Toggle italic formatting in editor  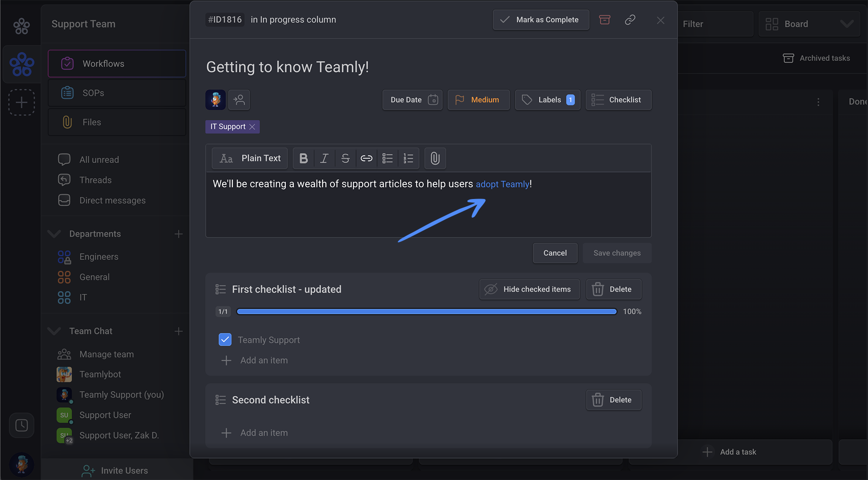click(x=324, y=158)
